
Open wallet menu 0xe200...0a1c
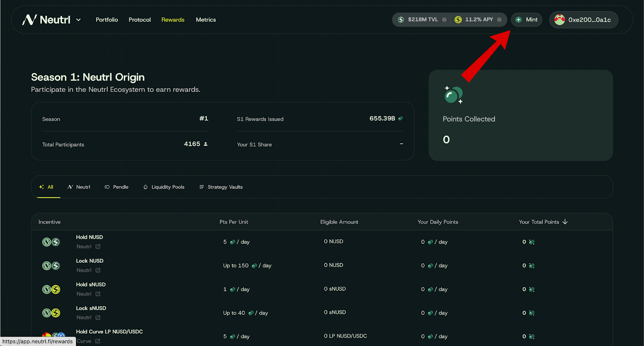[584, 20]
